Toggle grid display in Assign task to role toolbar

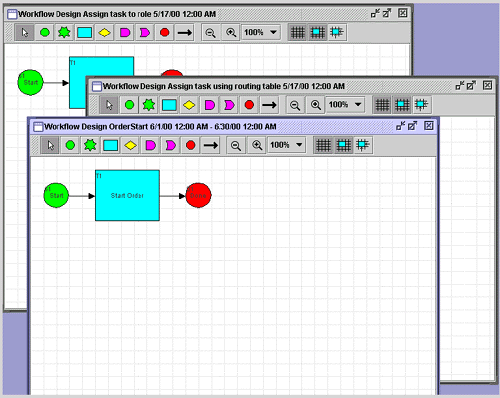click(x=297, y=33)
